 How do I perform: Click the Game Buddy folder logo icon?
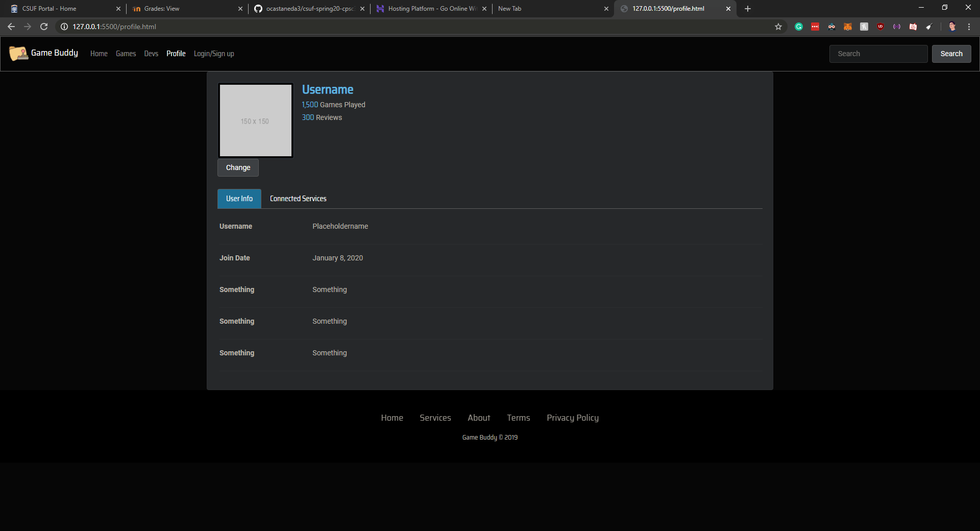pyautogui.click(x=18, y=53)
